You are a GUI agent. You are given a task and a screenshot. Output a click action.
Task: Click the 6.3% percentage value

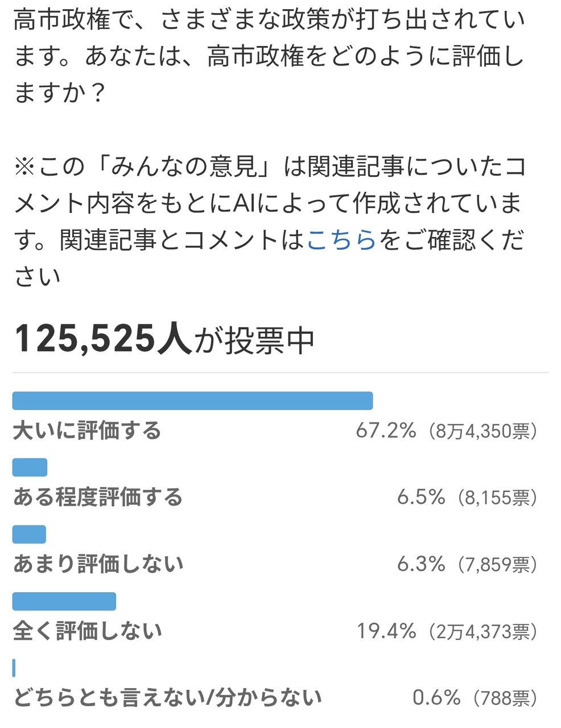point(421,564)
